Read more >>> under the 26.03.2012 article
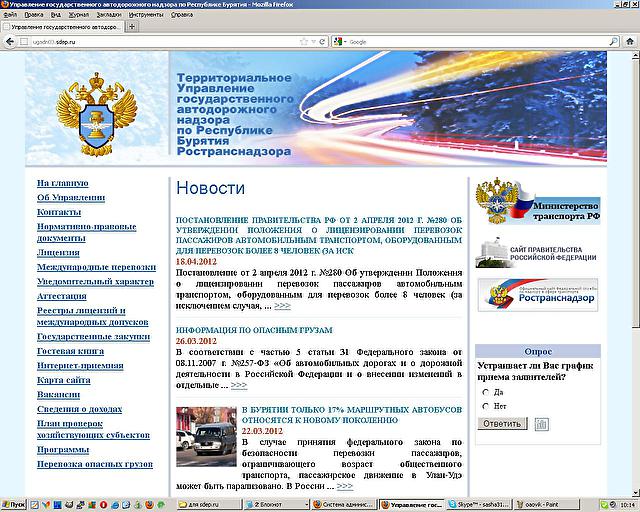This screenshot has width=640, height=512. click(x=239, y=385)
